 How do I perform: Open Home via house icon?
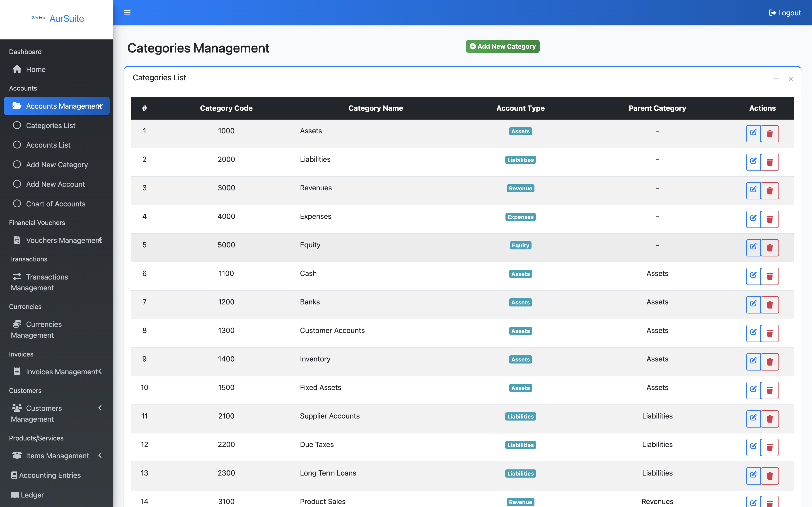pyautogui.click(x=17, y=69)
